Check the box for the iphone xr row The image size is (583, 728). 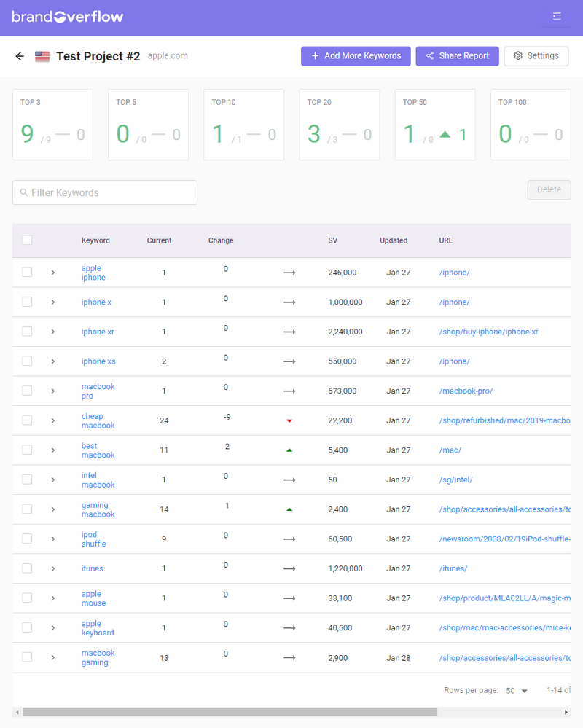(27, 332)
